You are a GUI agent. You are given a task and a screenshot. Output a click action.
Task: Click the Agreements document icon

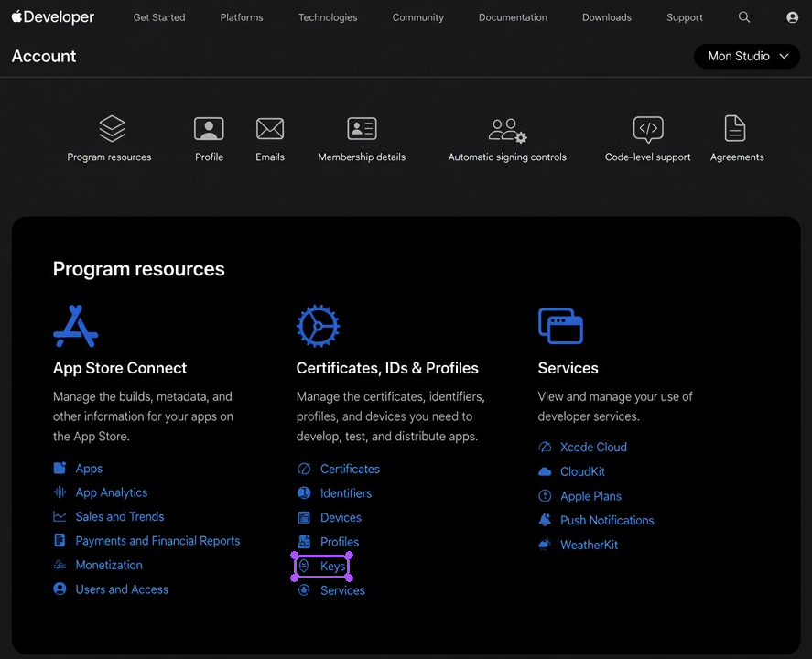pyautogui.click(x=735, y=128)
